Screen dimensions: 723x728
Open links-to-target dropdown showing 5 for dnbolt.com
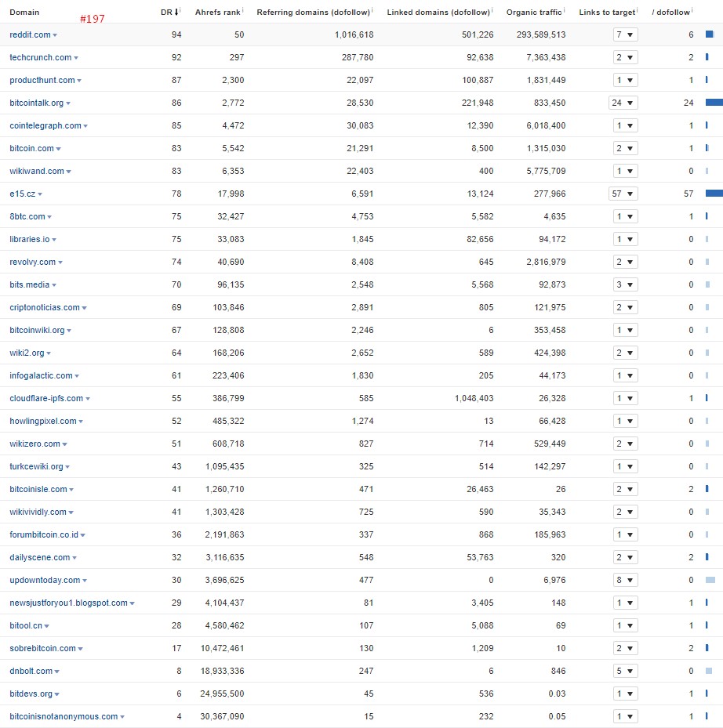(x=626, y=672)
